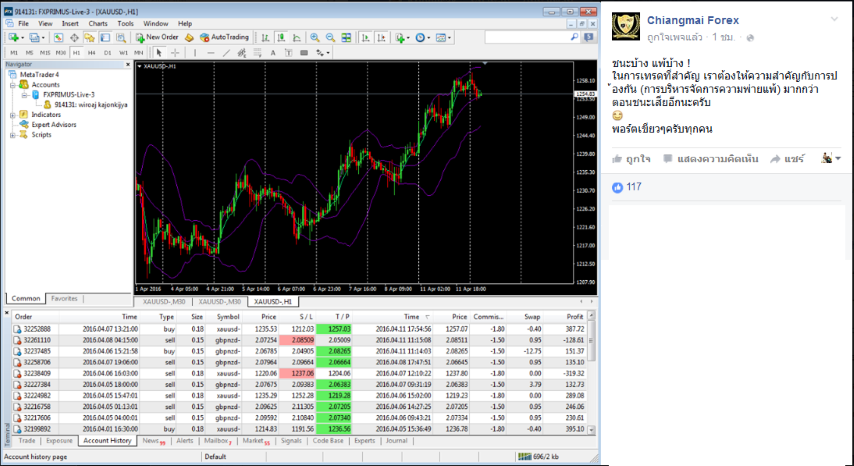Select the trendline drawing tool
Image resolution: width=854 pixels, height=466 pixels.
pyautogui.click(x=226, y=53)
